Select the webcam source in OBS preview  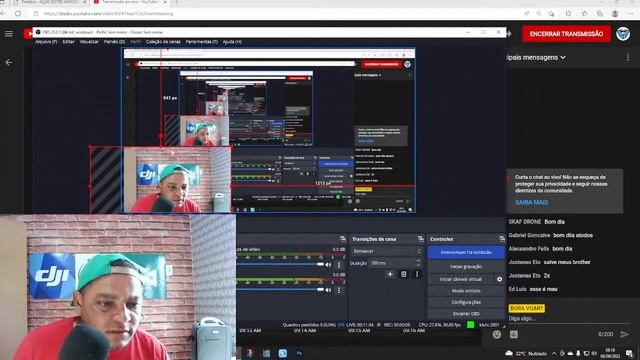click(x=162, y=180)
